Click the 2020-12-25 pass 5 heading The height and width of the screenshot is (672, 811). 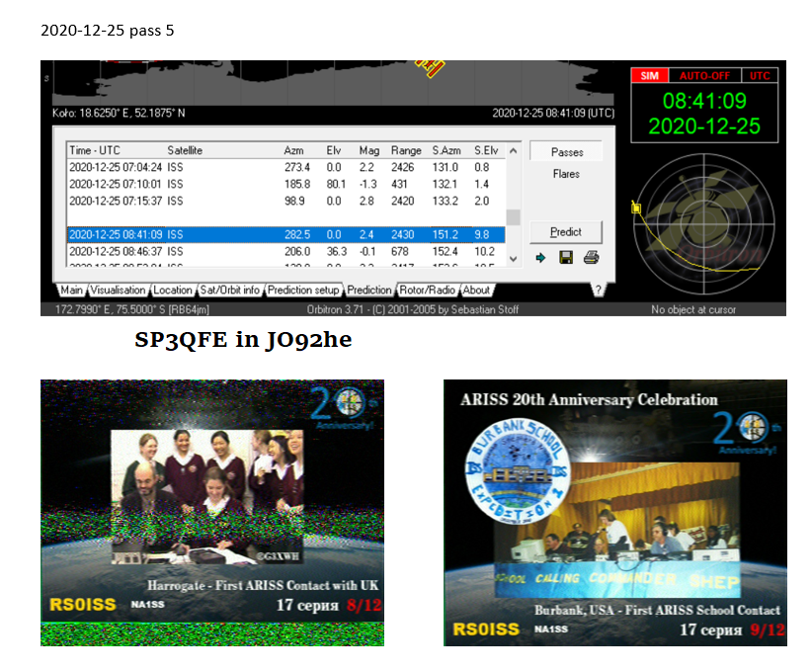[x=107, y=31]
